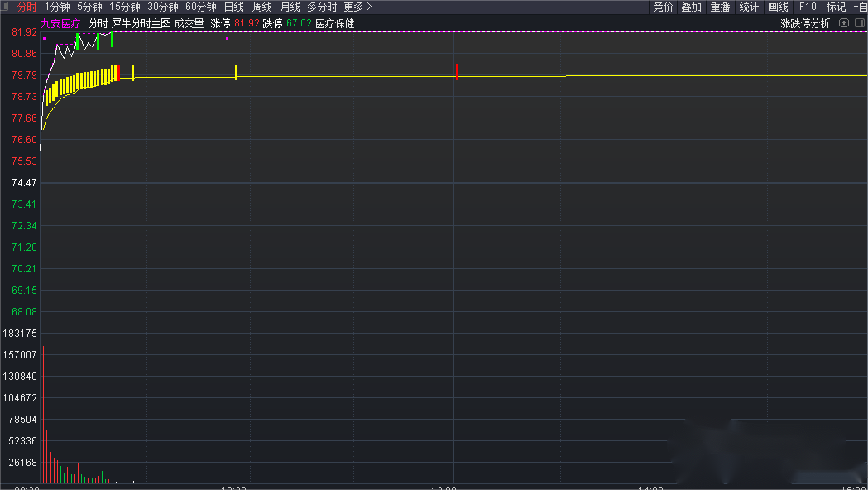Click the 犀牛分时主图 indicator label

(141, 23)
